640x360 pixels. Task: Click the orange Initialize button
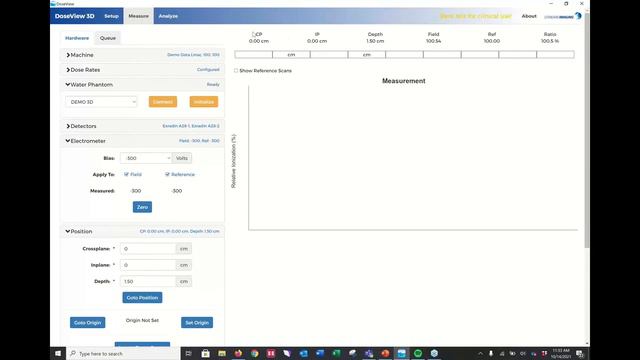pos(204,102)
